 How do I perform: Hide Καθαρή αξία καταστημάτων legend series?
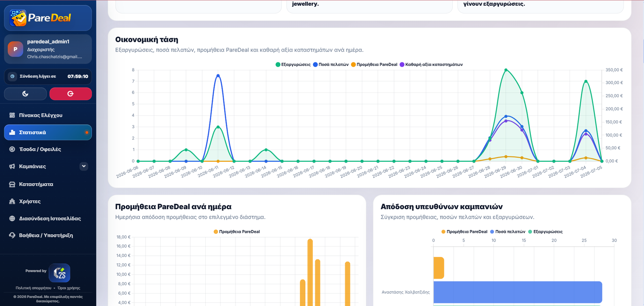[x=431, y=64]
